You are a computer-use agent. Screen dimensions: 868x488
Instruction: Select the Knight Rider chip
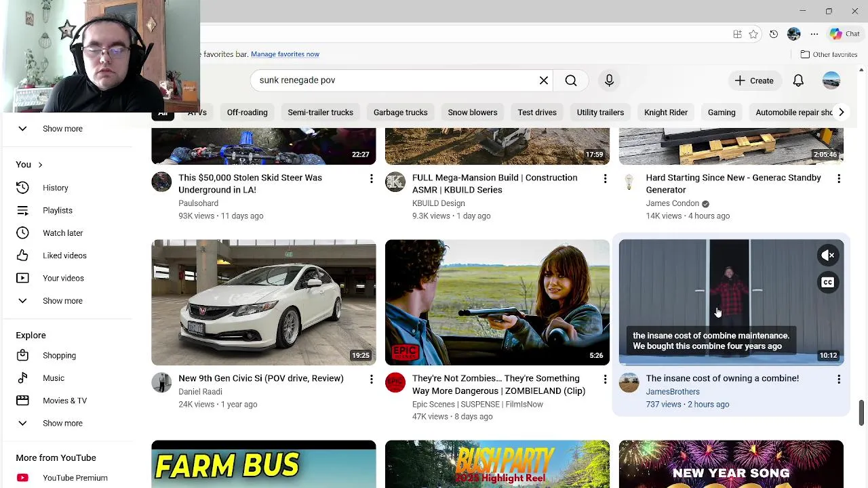[x=666, y=113]
